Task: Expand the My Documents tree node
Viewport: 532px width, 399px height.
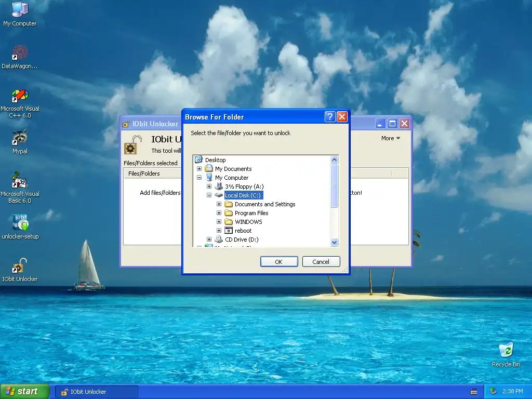Action: pos(199,169)
